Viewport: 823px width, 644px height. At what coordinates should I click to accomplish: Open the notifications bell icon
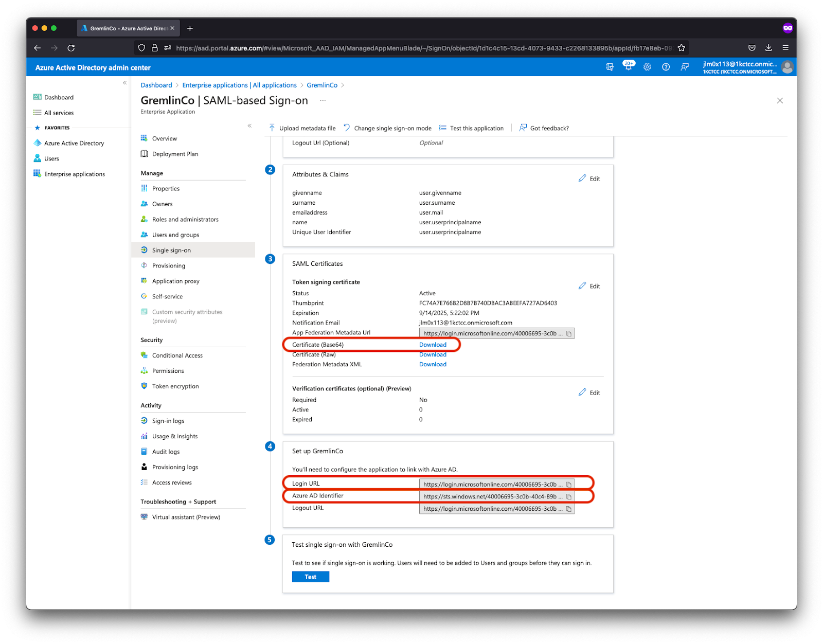[628, 67]
